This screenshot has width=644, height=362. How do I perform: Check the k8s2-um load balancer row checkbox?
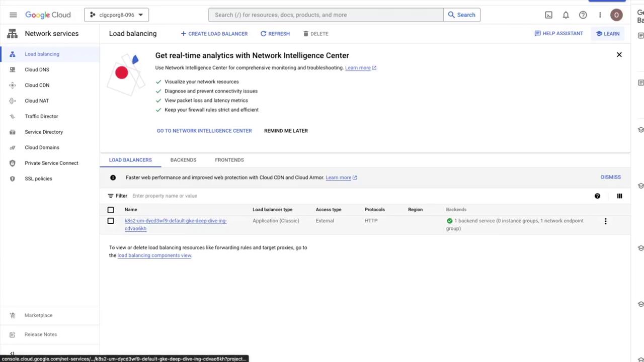click(111, 221)
